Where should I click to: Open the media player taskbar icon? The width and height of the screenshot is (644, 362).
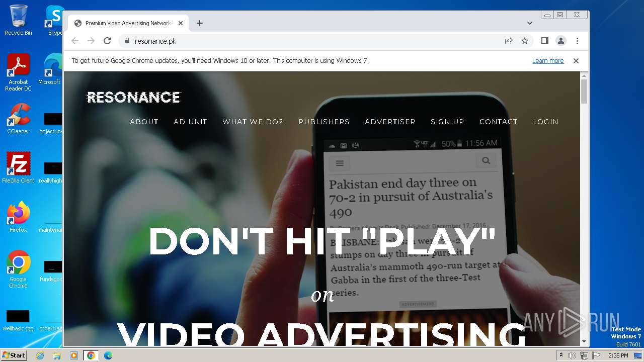coord(74,355)
